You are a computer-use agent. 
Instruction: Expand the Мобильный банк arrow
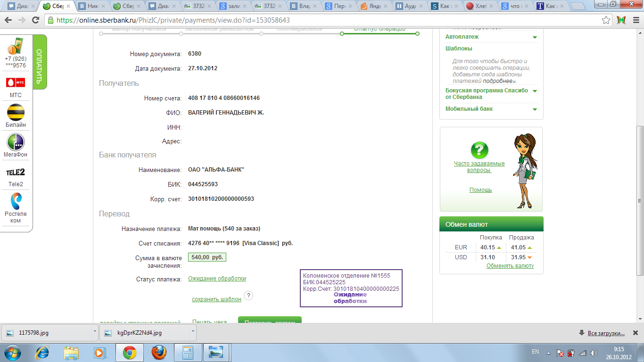[x=535, y=109]
